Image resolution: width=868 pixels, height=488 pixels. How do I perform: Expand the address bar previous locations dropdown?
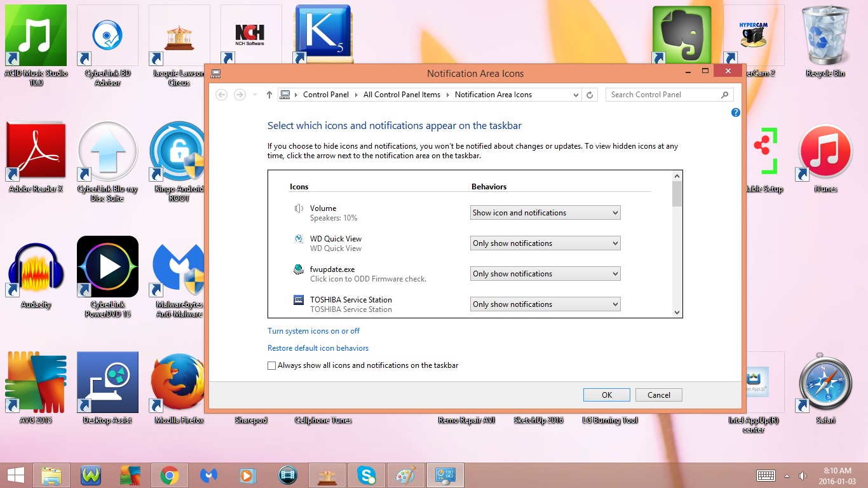(576, 95)
